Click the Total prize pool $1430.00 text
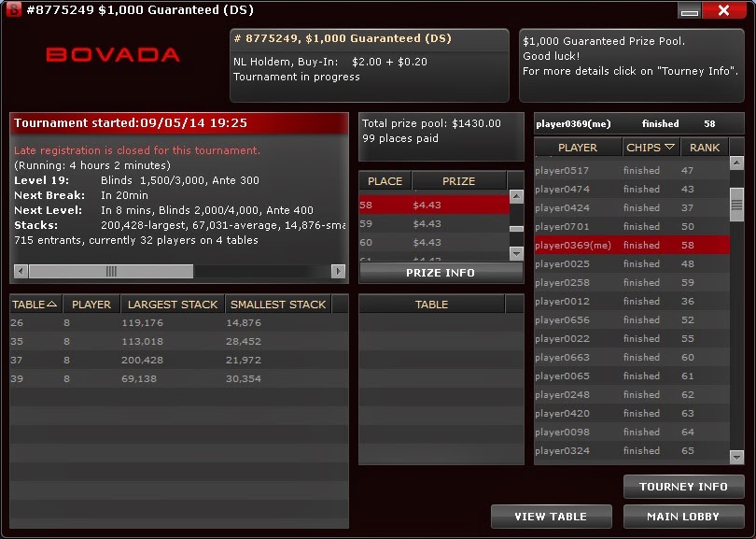756x539 pixels. pyautogui.click(x=431, y=123)
